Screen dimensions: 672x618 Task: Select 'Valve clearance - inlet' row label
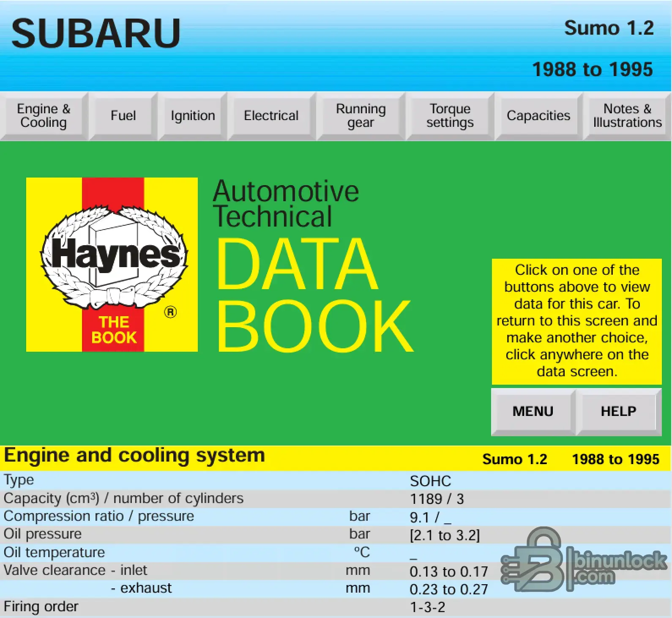(x=75, y=571)
